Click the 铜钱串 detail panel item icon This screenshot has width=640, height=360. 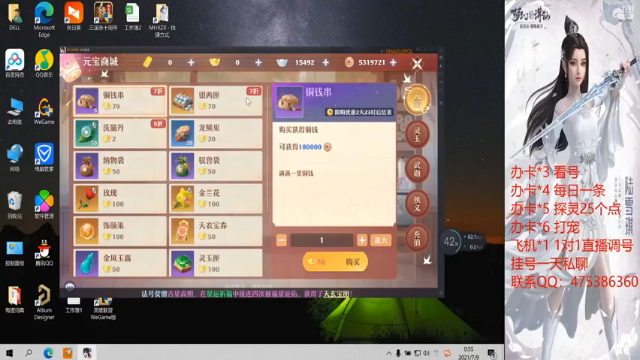coord(289,101)
